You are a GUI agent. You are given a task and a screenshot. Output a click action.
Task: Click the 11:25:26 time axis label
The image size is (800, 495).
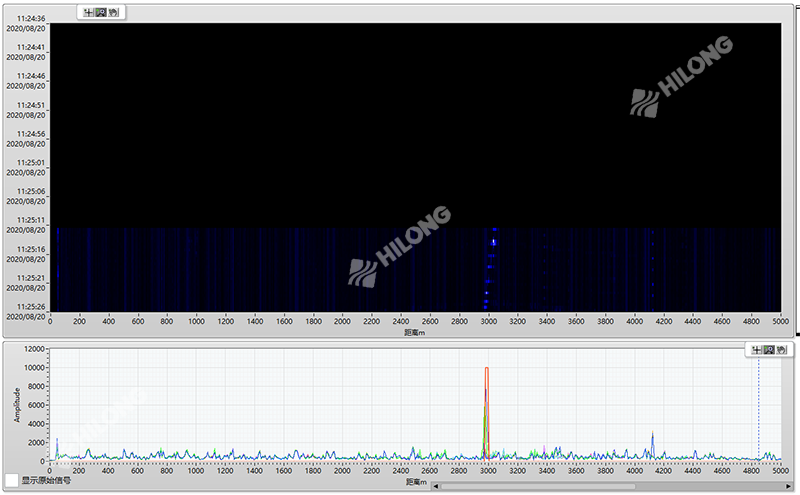coord(31,307)
